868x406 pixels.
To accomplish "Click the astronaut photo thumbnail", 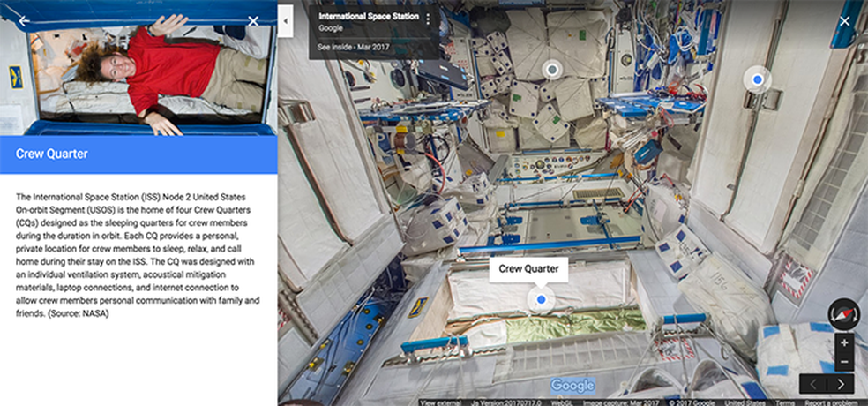I will (138, 68).
